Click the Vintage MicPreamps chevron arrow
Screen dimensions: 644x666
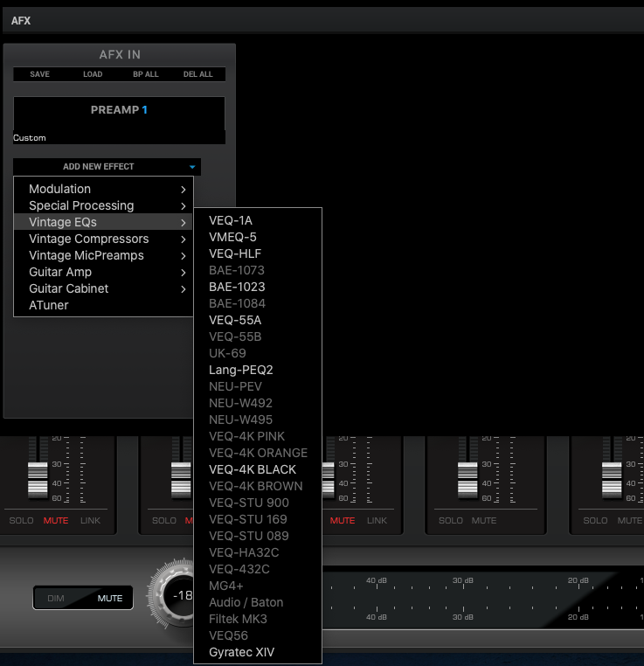(x=184, y=256)
